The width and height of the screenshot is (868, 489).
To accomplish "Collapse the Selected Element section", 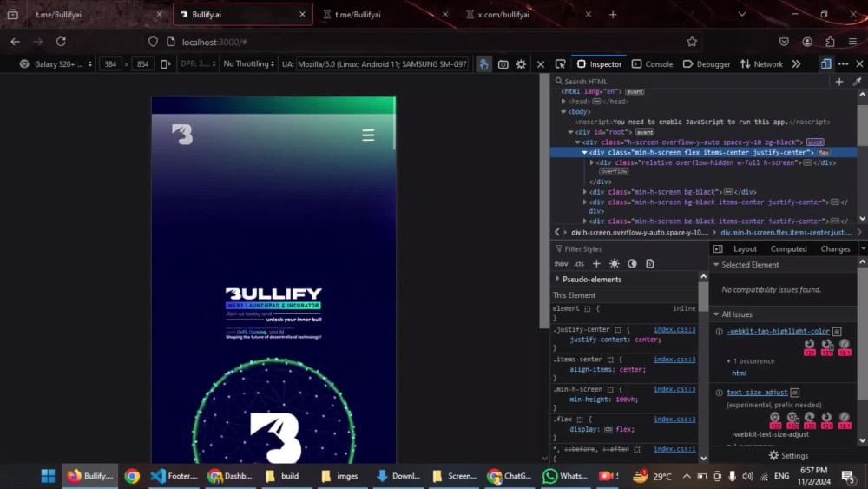I will click(716, 265).
